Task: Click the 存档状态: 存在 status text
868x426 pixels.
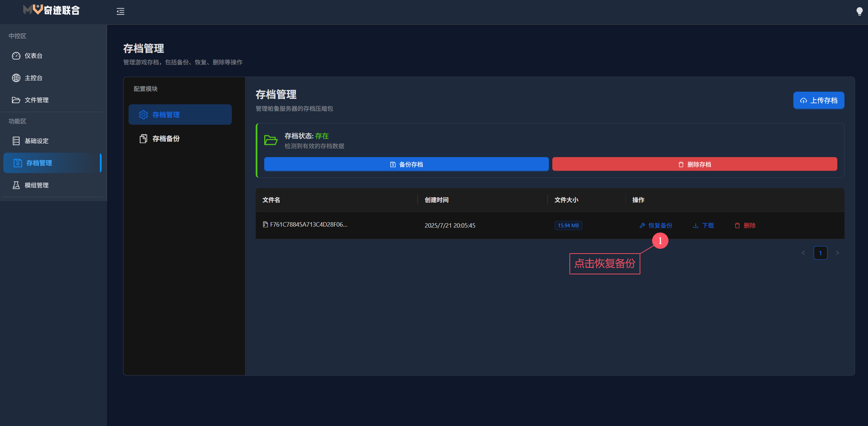Action: click(x=306, y=136)
